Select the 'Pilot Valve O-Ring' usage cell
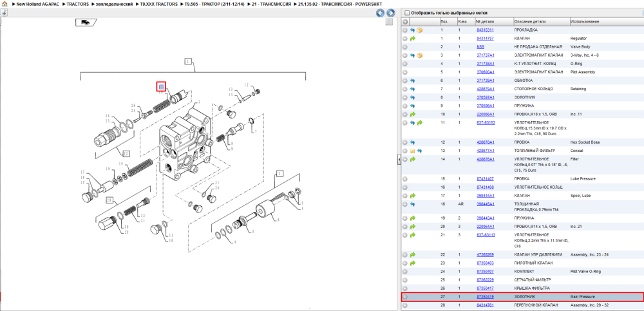Image resolution: width=644 pixels, height=311 pixels. point(585,272)
